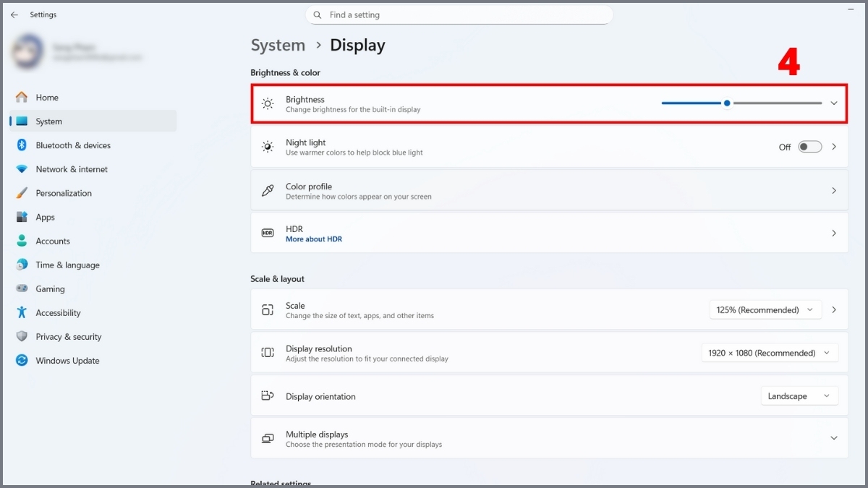Image resolution: width=868 pixels, height=488 pixels.
Task: Go to Time & language settings
Action: [67, 265]
